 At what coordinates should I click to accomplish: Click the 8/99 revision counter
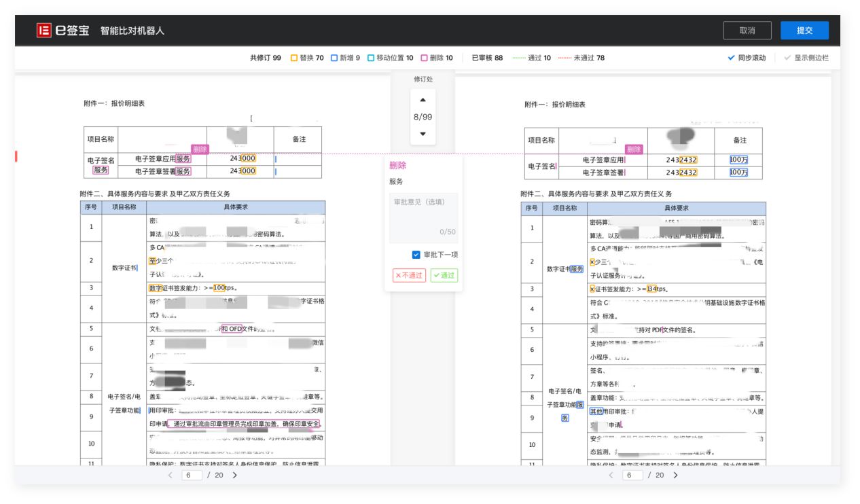tap(423, 117)
